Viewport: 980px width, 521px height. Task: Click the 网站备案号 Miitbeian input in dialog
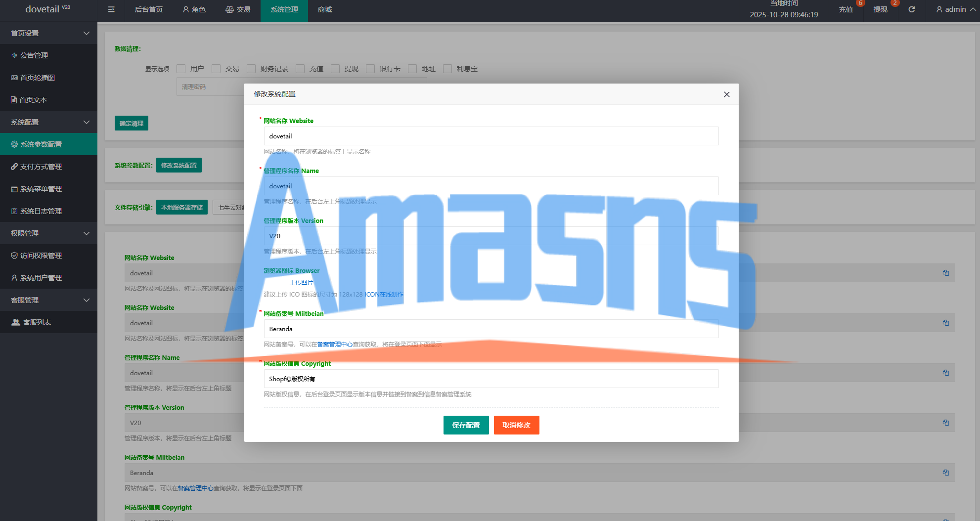click(x=491, y=329)
